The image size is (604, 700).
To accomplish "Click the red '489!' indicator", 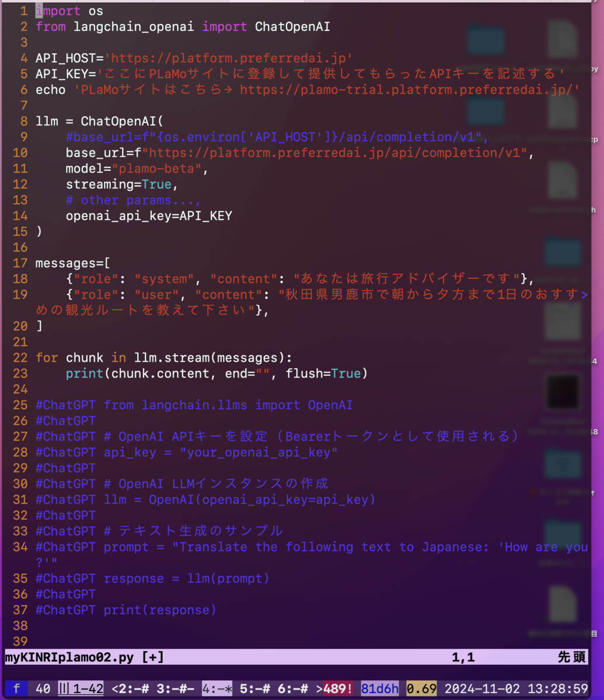I will point(338,688).
